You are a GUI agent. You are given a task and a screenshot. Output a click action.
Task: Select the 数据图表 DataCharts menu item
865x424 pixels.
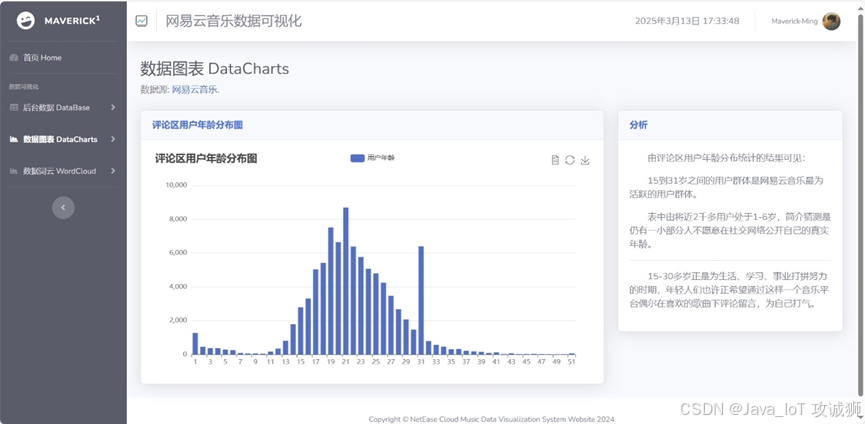point(60,139)
